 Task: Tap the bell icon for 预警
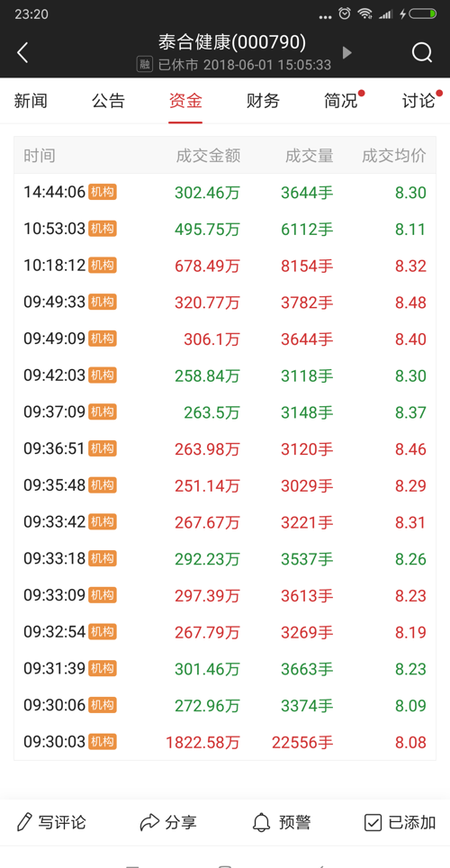(262, 823)
